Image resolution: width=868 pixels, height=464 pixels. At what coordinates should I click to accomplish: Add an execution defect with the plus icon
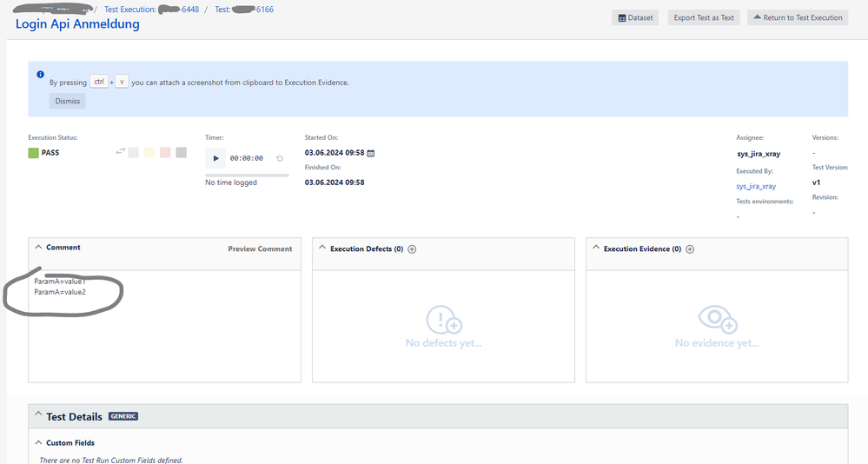coord(412,249)
